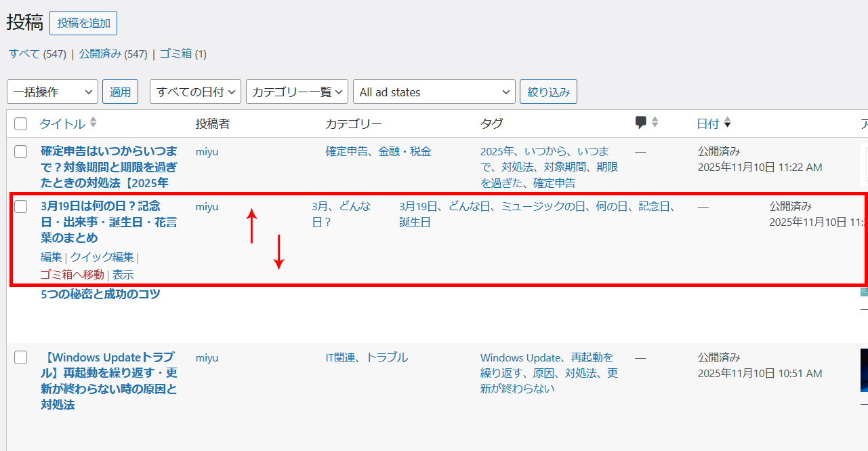Screen dimensions: 868x451
Task: Check the checkbox for the Windows Update post
Action: (20, 357)
